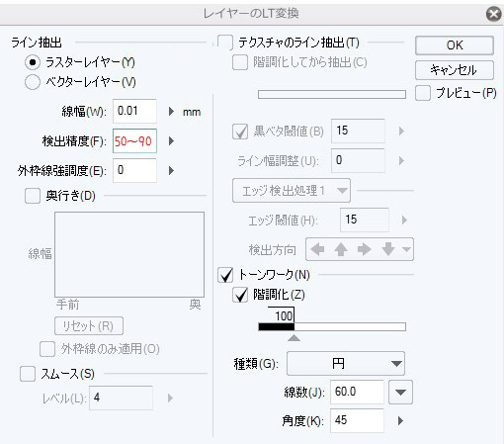Click the up arrow detection direction icon
This screenshot has width=504, height=444.
pyautogui.click(x=341, y=249)
